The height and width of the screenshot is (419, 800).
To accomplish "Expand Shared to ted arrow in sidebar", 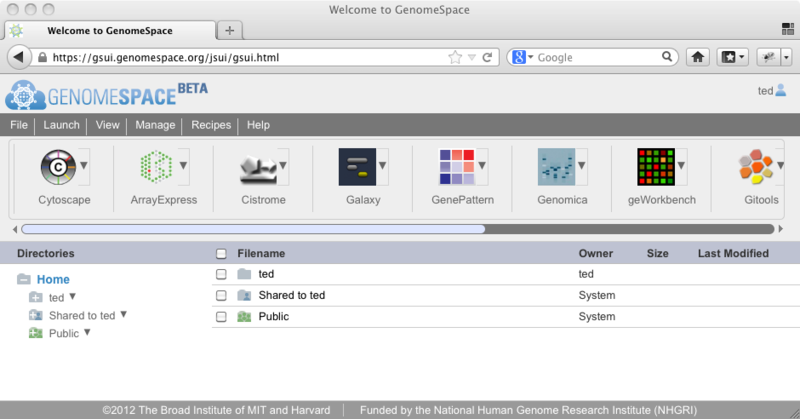I will [x=124, y=315].
